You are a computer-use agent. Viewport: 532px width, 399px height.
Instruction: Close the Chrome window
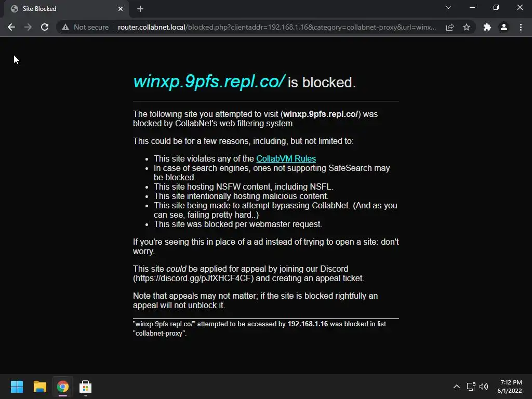coord(520,7)
